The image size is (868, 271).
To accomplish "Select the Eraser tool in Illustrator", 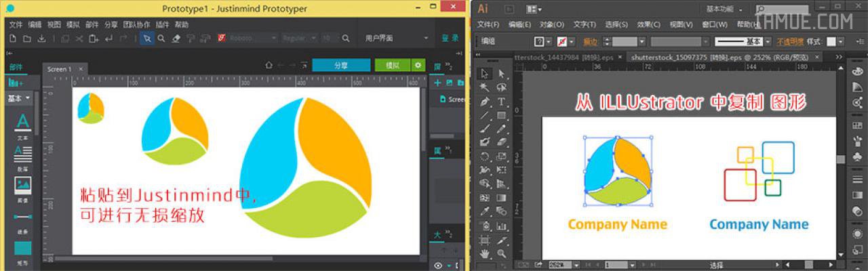I will tap(502, 142).
